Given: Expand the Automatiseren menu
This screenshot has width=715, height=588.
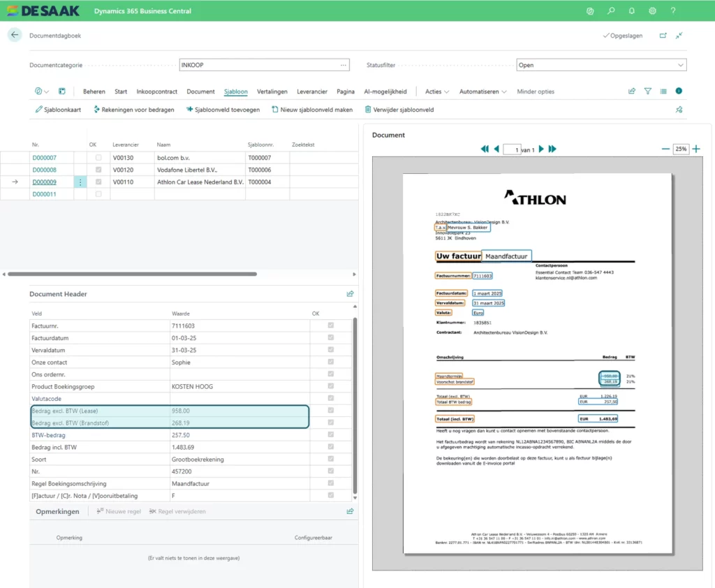Looking at the screenshot, I should click(x=482, y=91).
